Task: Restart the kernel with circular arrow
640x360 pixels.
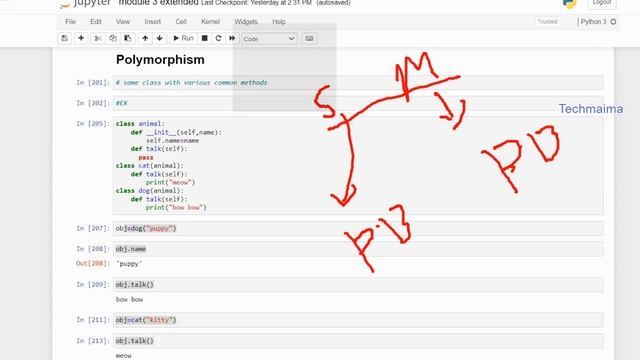Action: pos(218,38)
